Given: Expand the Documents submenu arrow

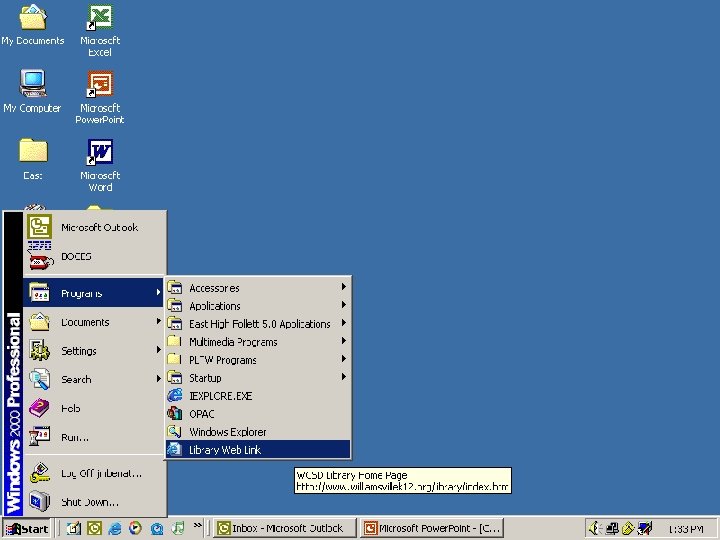Looking at the screenshot, I should 158,321.
